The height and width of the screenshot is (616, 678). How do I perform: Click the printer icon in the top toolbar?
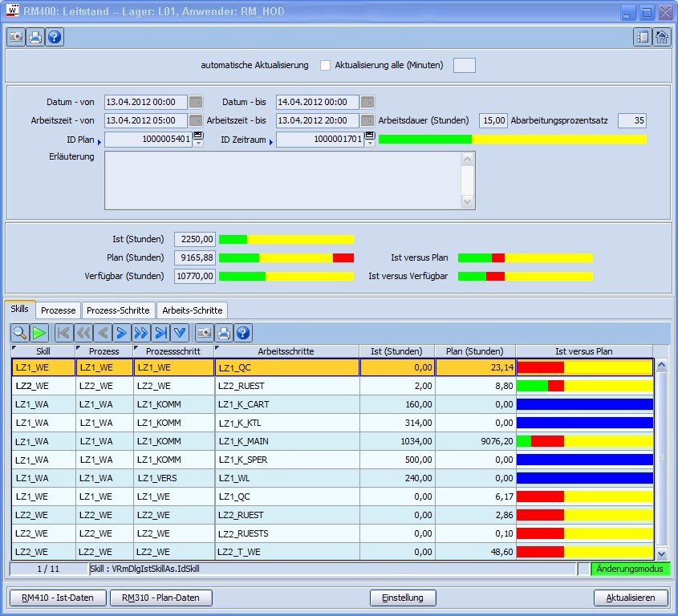point(35,38)
